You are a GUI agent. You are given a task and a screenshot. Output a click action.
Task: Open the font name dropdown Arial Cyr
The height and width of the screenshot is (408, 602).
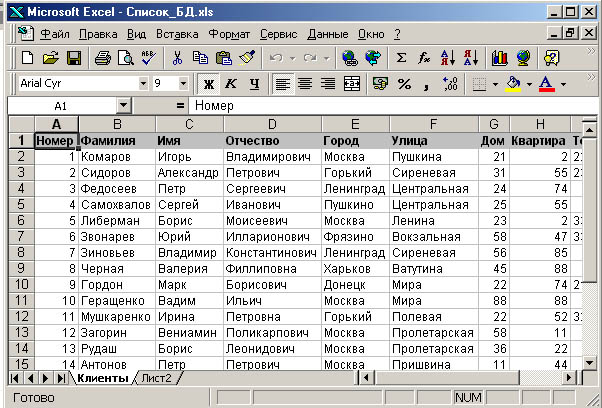143,83
